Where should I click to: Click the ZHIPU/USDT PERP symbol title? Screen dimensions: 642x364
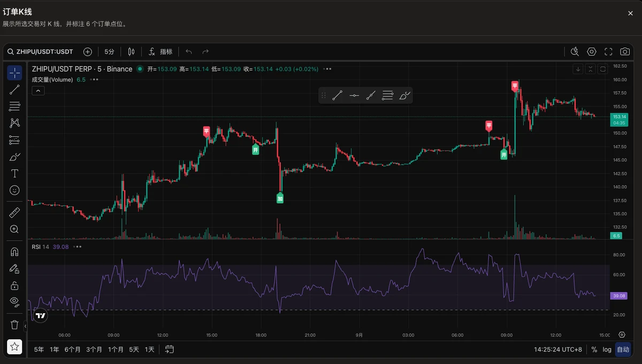[x=82, y=69]
